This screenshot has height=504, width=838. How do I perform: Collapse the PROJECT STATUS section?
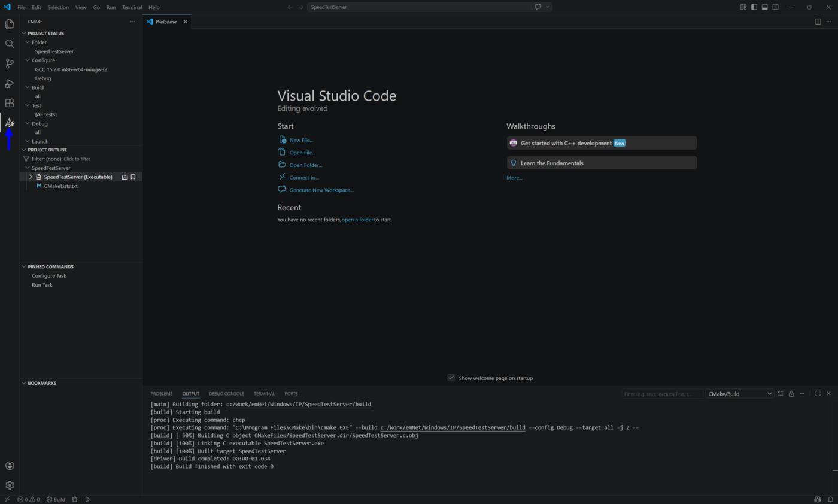point(46,33)
